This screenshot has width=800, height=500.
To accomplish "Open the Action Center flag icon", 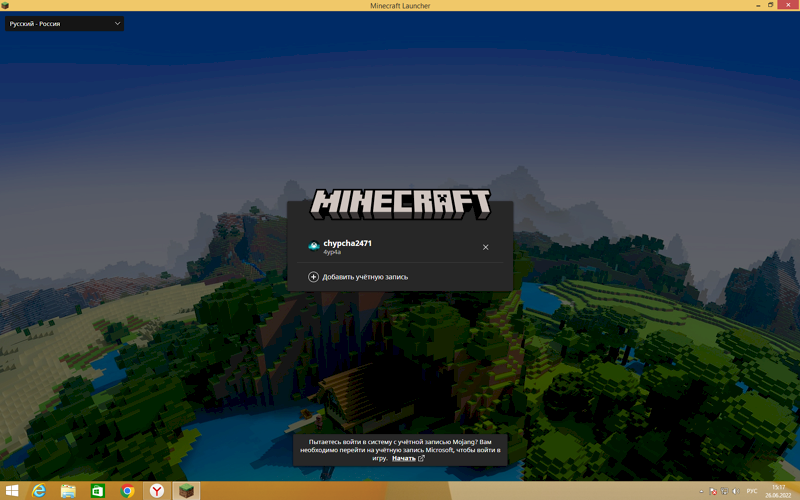I will pos(713,491).
